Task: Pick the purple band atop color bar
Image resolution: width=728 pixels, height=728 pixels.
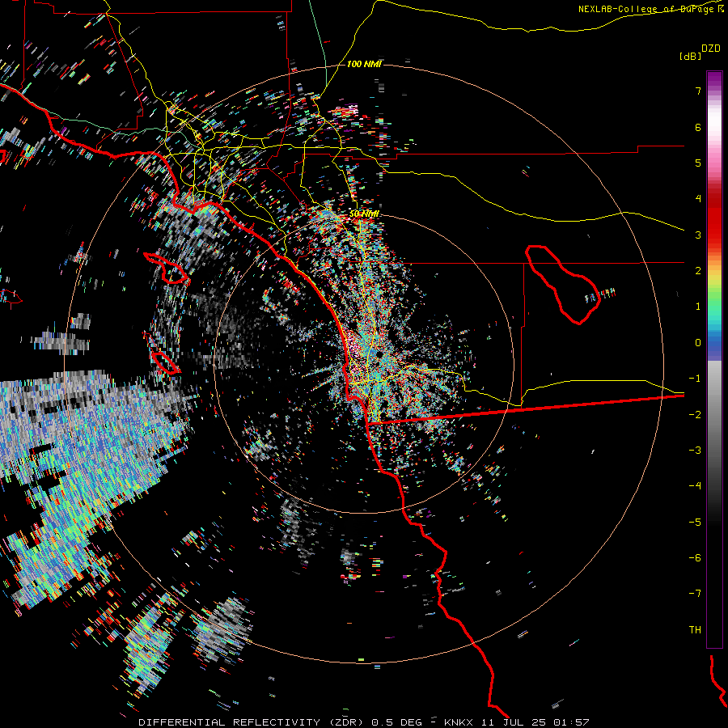Action: click(714, 79)
